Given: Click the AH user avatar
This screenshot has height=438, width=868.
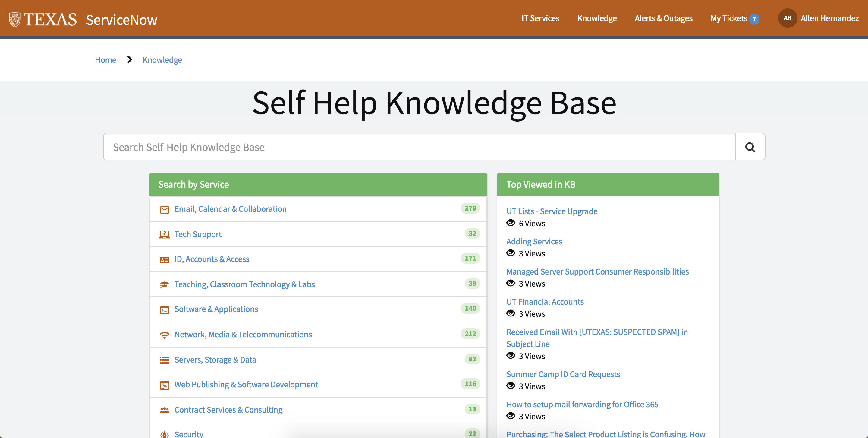Looking at the screenshot, I should [787, 18].
